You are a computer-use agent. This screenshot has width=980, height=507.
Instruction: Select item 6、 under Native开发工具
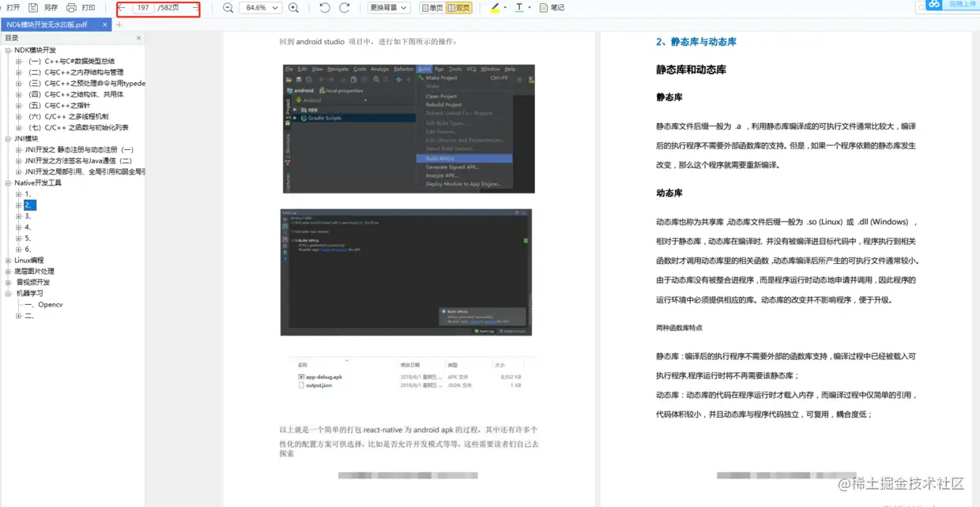tap(28, 249)
